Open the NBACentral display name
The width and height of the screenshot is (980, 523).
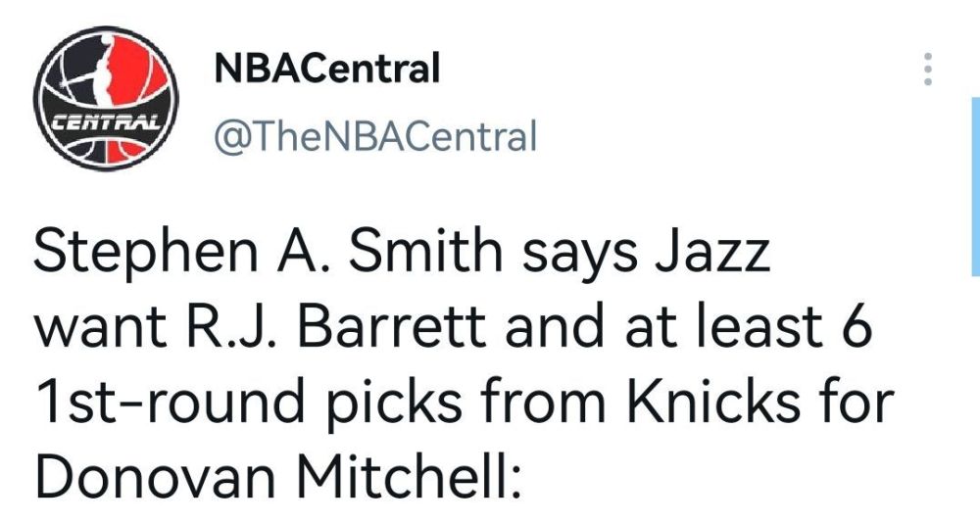tap(327, 68)
